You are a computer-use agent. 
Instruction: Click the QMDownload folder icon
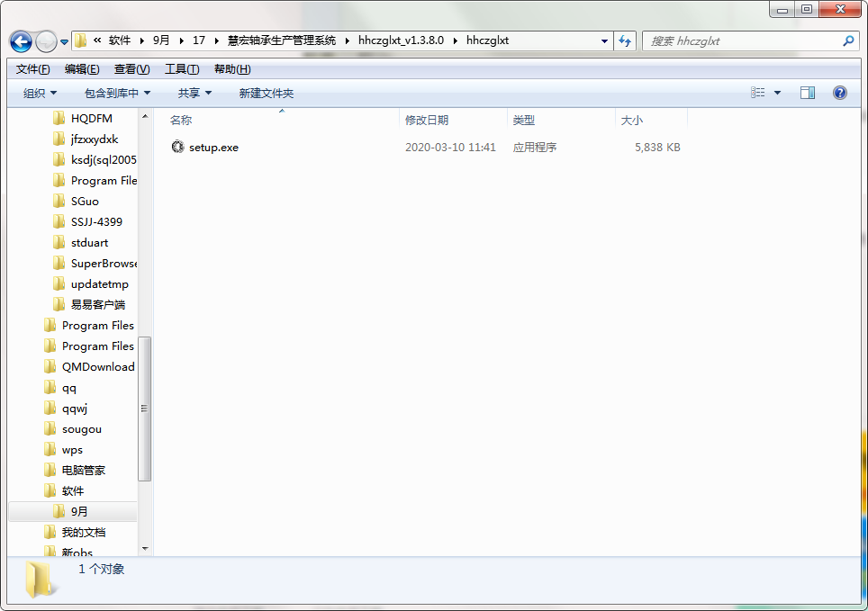50,367
